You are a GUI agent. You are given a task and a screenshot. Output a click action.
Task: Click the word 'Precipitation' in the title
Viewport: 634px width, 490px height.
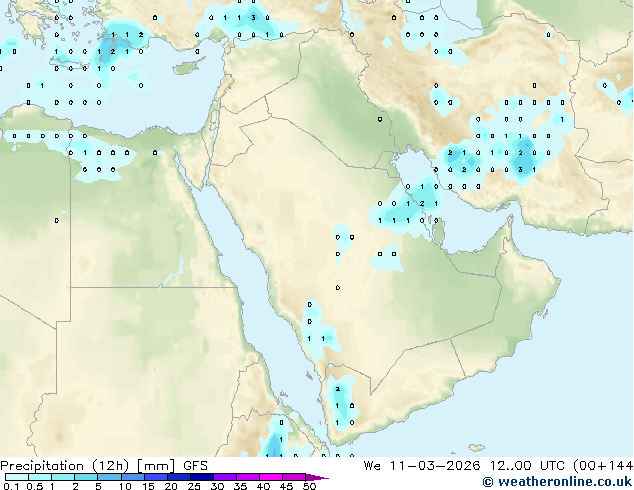[x=42, y=466]
